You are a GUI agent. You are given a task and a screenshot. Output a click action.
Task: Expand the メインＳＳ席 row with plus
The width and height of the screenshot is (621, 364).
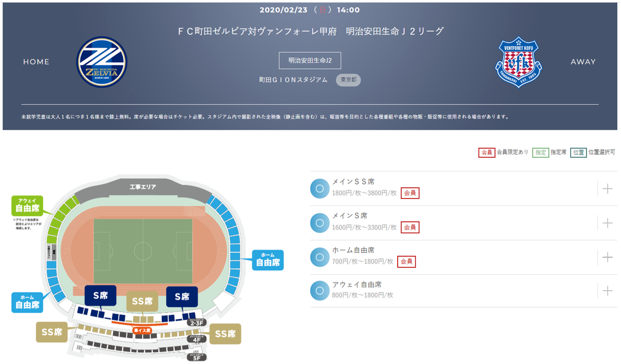point(607,188)
